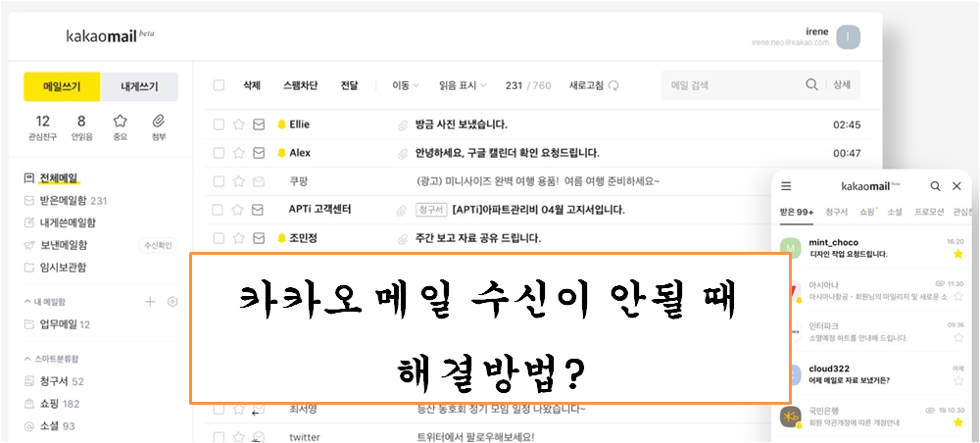Click attachment clip on APTi 고객센터 mail
The image size is (980, 443).
coord(402,211)
